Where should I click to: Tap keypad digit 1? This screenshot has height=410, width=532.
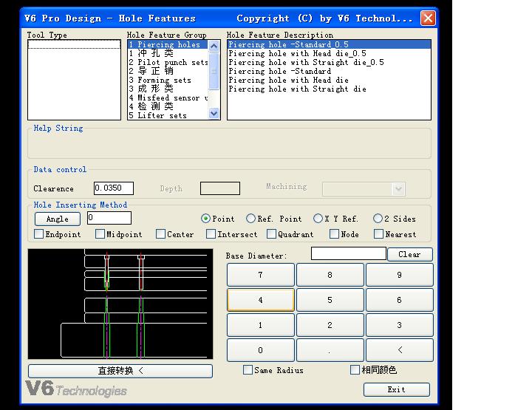(261, 325)
